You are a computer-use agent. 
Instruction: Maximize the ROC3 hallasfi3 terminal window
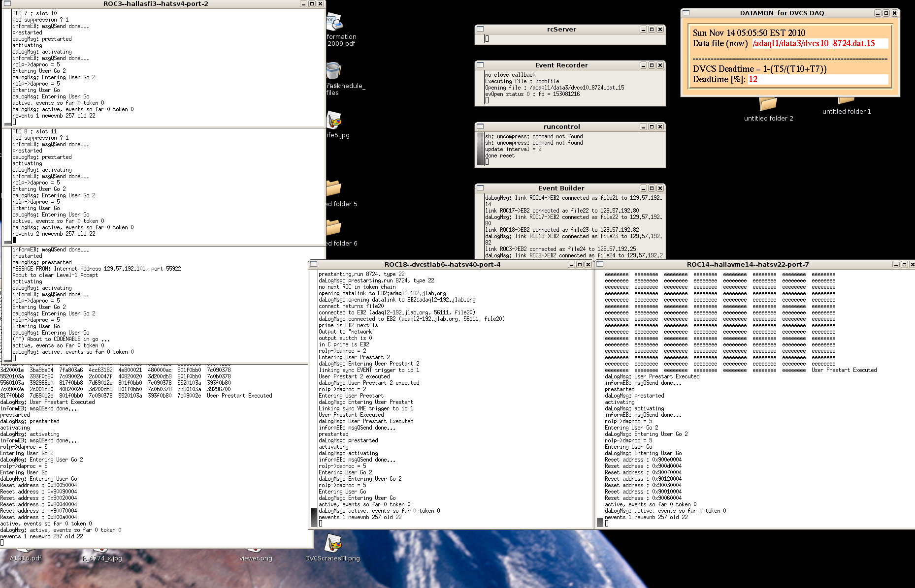pos(312,3)
